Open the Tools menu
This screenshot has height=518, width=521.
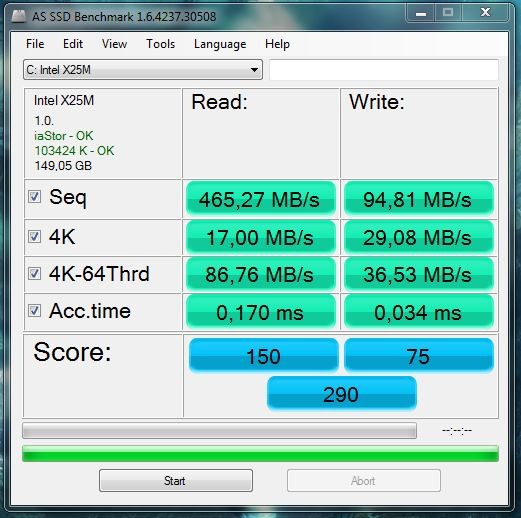[160, 44]
